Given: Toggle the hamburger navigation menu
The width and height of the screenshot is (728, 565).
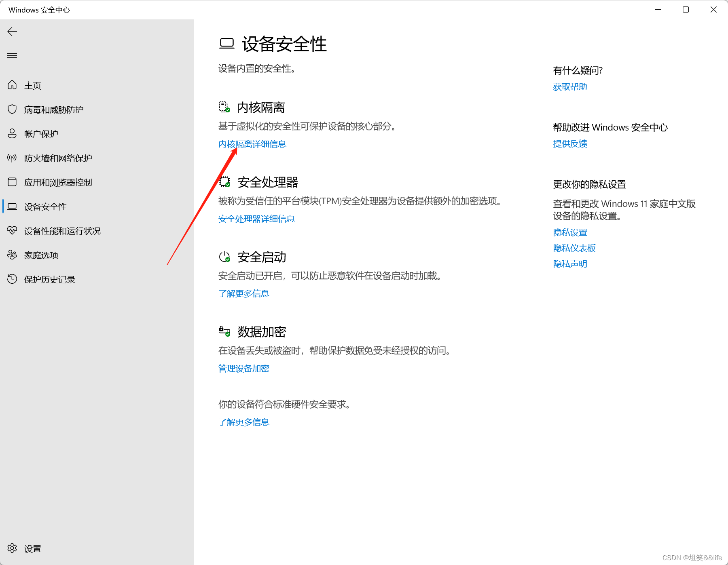Looking at the screenshot, I should (x=12, y=55).
